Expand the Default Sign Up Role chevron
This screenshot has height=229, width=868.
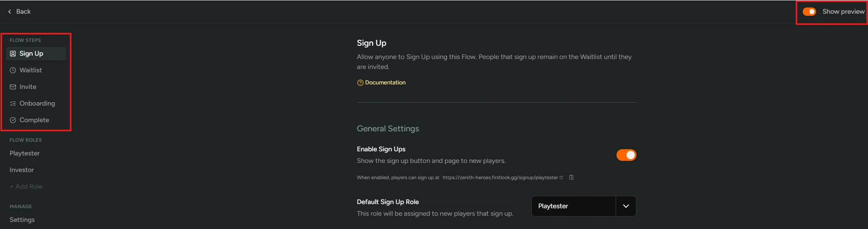626,206
